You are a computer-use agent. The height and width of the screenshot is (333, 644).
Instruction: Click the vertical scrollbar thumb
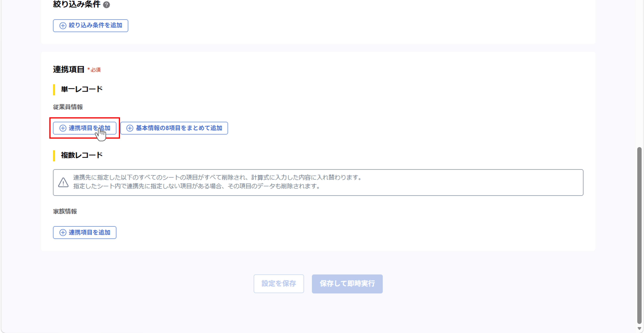(639, 235)
